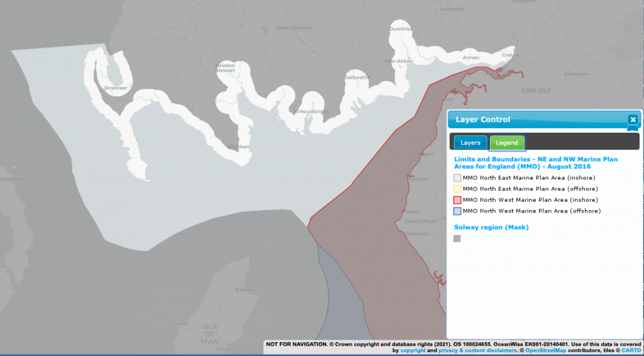Click the Kirkcudbright label on the map
This screenshot has width=644, height=356.
tap(311, 111)
